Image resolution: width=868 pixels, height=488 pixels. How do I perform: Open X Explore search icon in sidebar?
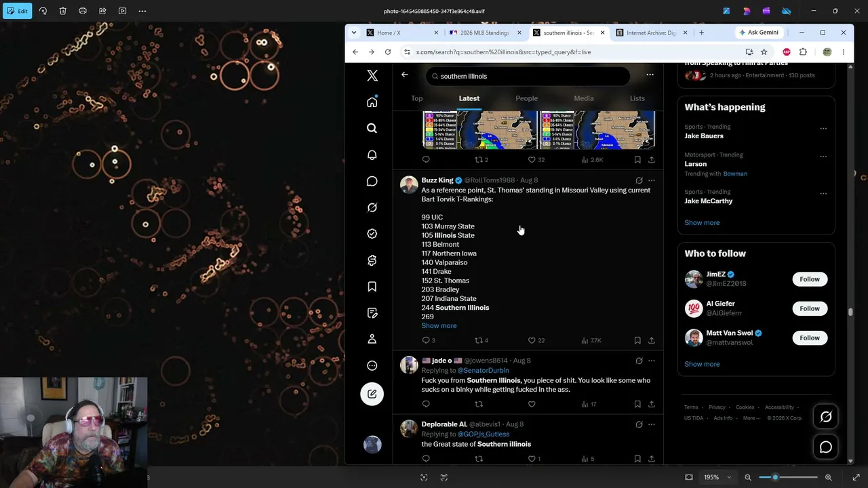point(372,128)
